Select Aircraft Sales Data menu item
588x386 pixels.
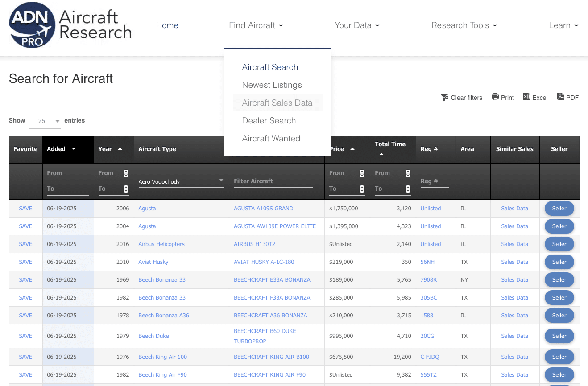[277, 103]
